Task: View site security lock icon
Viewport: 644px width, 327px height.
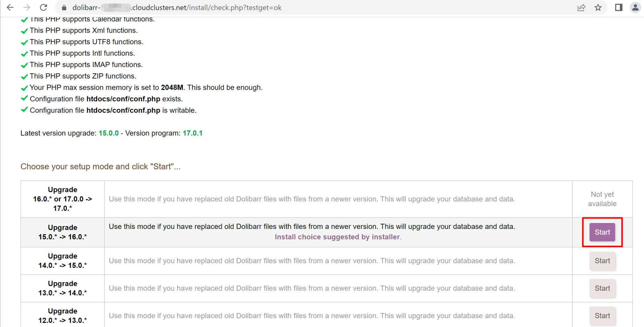Action: click(x=64, y=8)
